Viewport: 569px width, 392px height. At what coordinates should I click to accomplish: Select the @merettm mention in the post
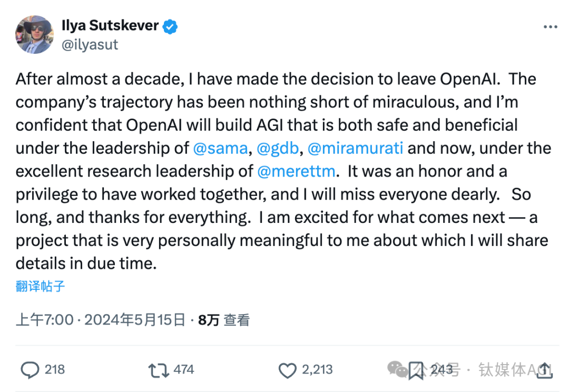point(296,171)
